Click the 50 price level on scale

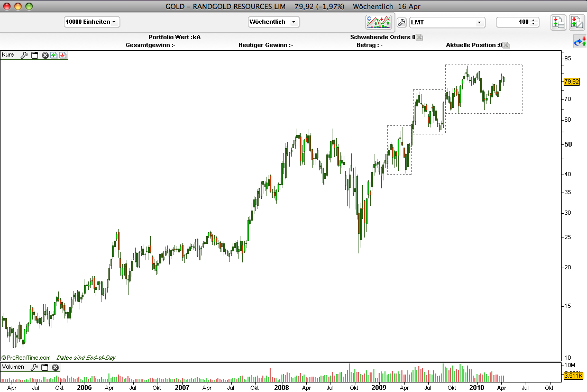click(x=568, y=144)
